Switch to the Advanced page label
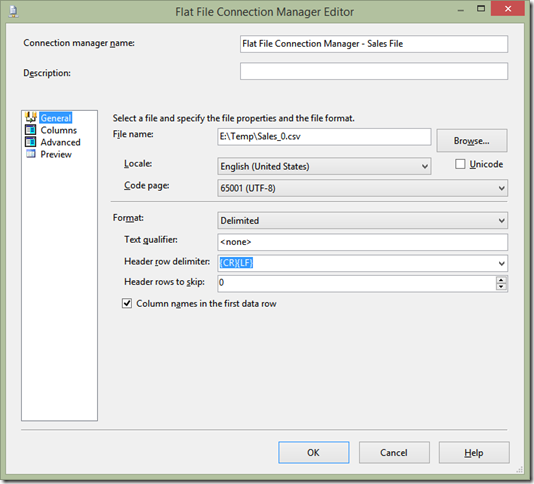The image size is (534, 484). tap(60, 142)
